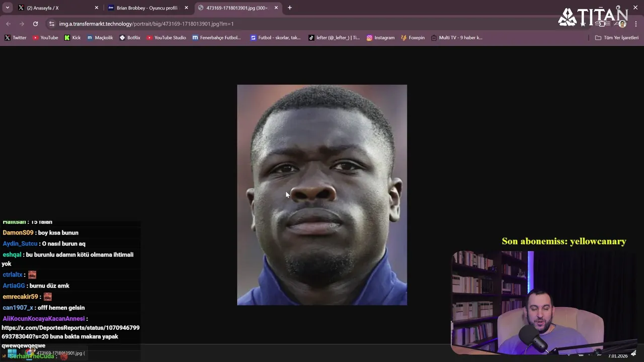This screenshot has height=362, width=644.
Task: Open the Futbol - skorlar bookmark
Action: coord(276,38)
